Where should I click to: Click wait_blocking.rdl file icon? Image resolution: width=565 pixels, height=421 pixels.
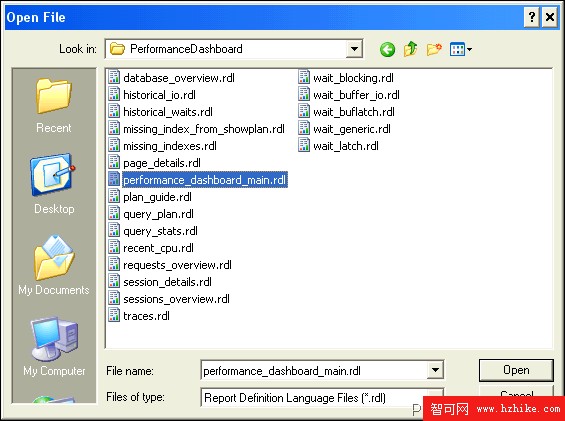coord(304,77)
